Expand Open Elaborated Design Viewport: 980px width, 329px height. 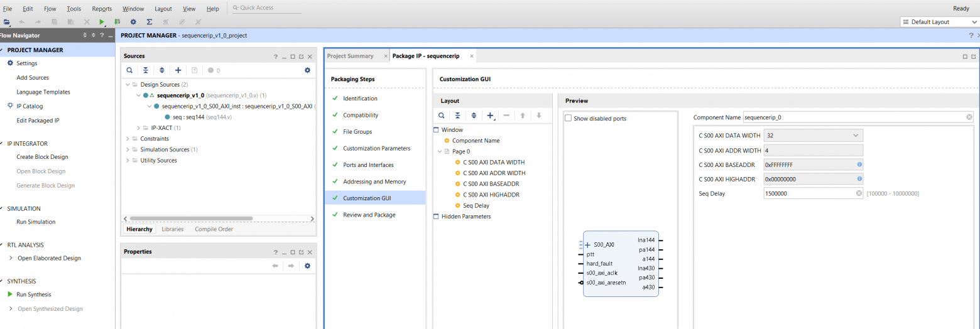pyautogui.click(x=11, y=258)
